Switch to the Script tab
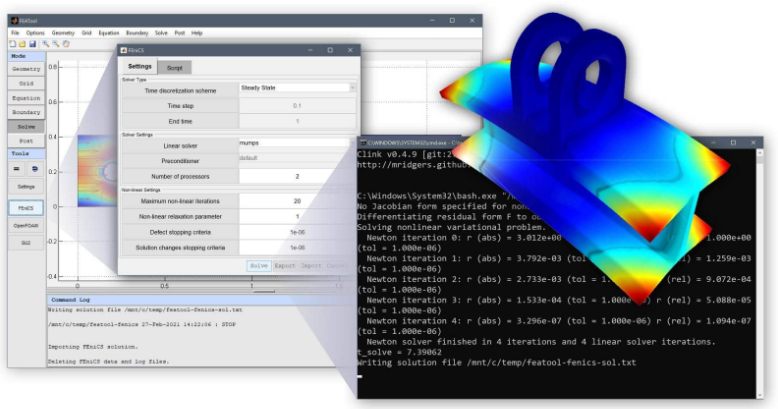 tap(174, 68)
